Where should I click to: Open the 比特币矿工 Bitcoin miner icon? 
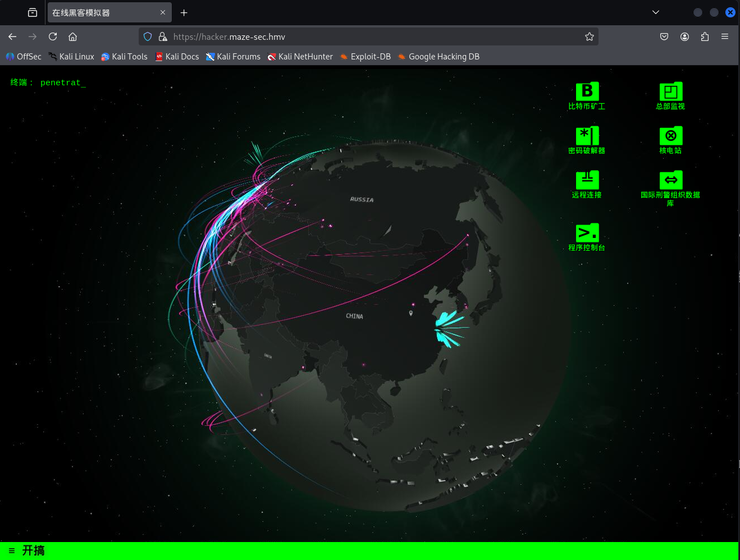[587, 93]
